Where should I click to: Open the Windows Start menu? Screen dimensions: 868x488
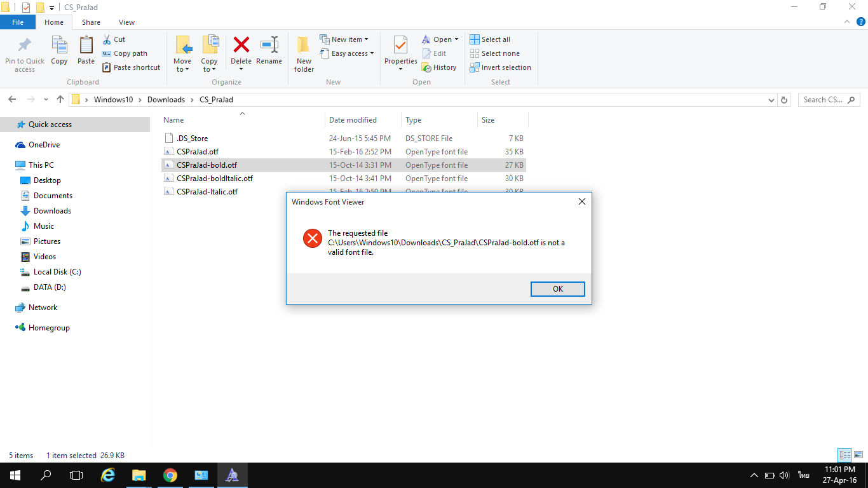(x=15, y=475)
